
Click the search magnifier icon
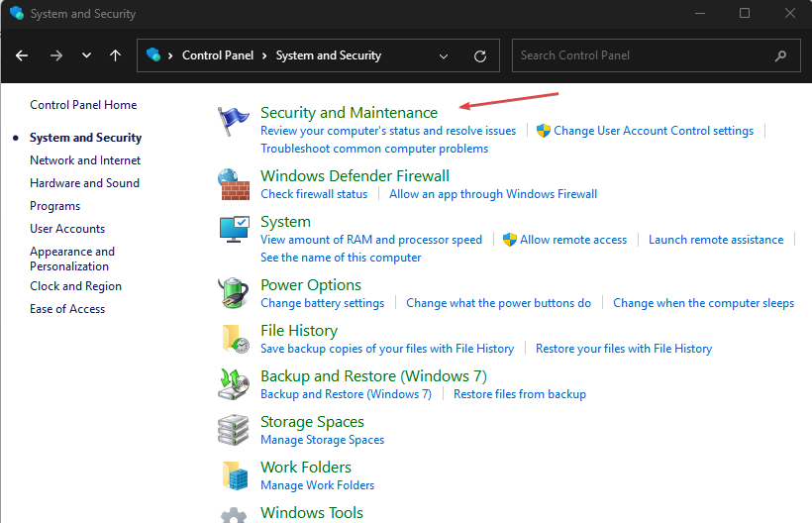780,55
